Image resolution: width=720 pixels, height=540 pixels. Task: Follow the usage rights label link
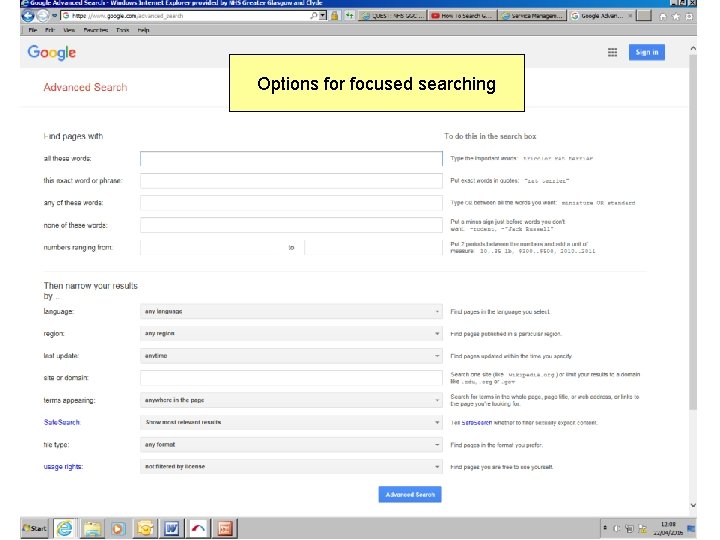tap(63, 467)
